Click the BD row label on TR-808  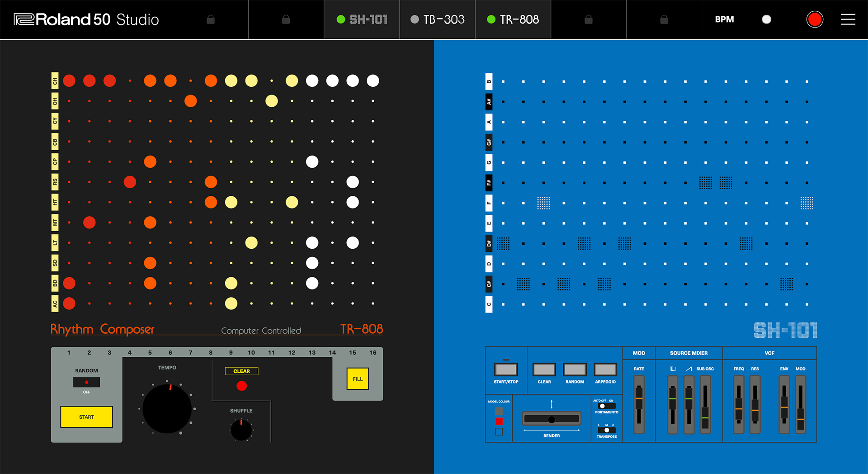pyautogui.click(x=55, y=283)
